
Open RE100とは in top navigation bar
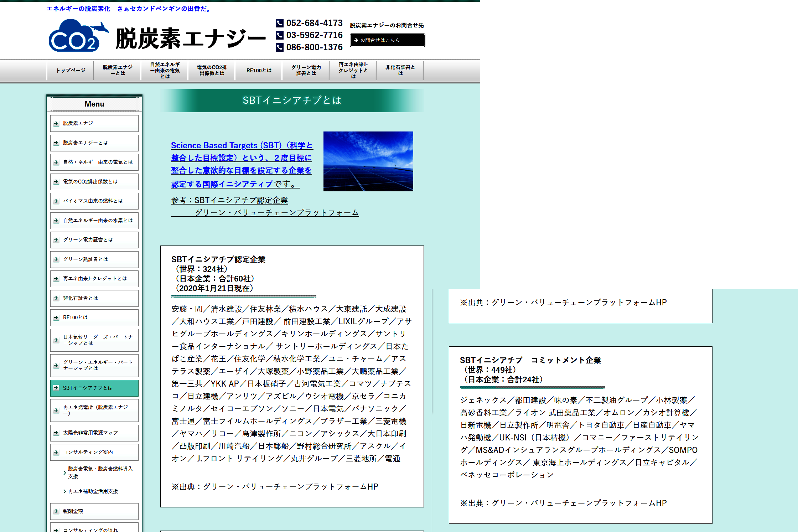click(259, 71)
